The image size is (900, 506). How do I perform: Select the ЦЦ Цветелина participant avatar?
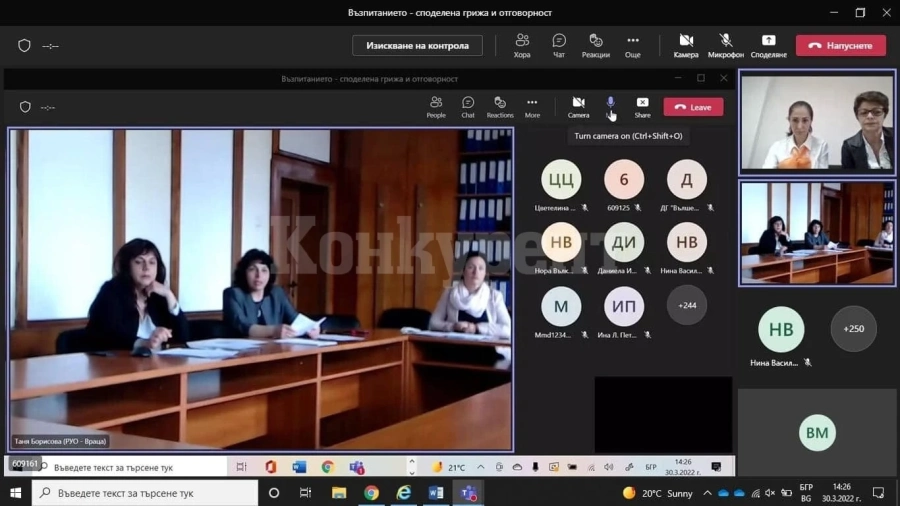[561, 180]
